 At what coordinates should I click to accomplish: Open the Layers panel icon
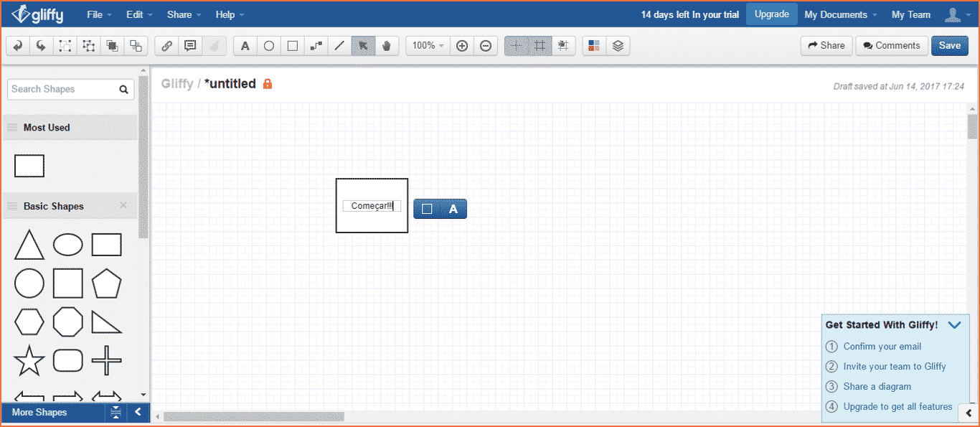coord(618,46)
